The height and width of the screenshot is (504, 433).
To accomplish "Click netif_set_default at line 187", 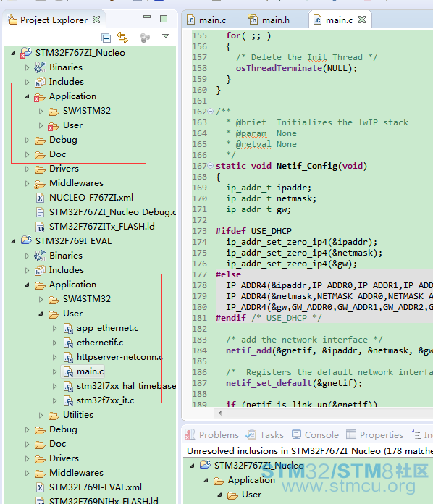I will pos(269,383).
